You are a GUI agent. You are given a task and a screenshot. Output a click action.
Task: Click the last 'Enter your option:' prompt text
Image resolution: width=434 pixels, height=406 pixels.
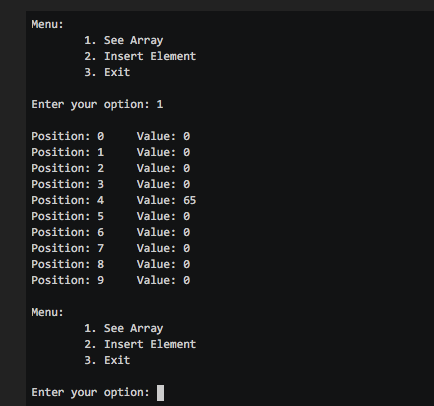(x=91, y=393)
